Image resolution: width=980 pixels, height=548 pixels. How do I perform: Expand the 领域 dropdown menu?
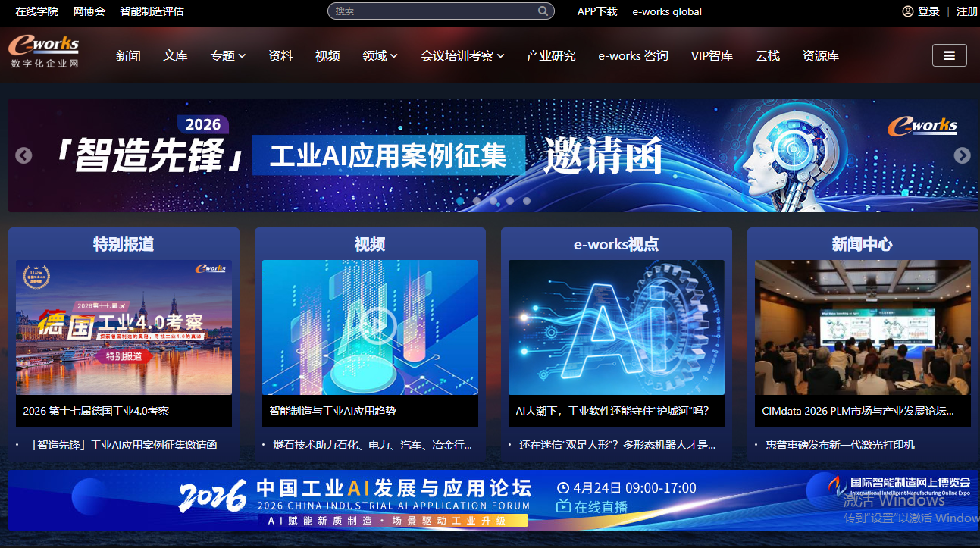click(x=380, y=56)
